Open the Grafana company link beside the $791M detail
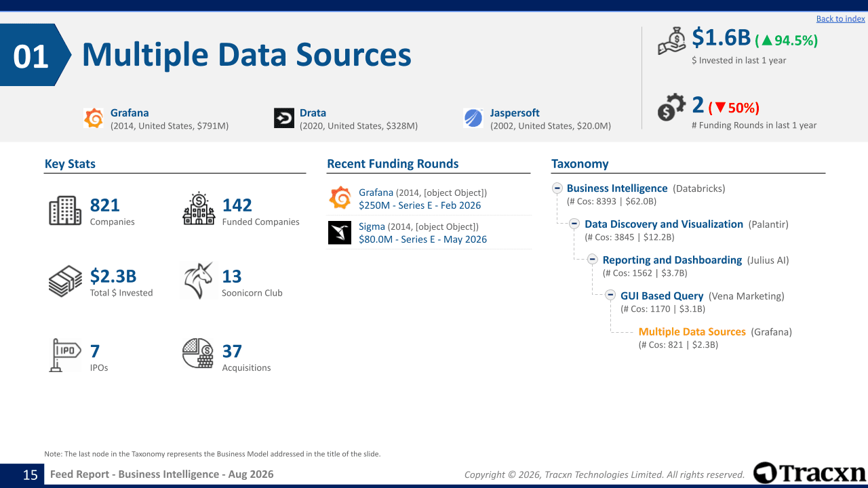This screenshot has width=868, height=488. [x=130, y=113]
